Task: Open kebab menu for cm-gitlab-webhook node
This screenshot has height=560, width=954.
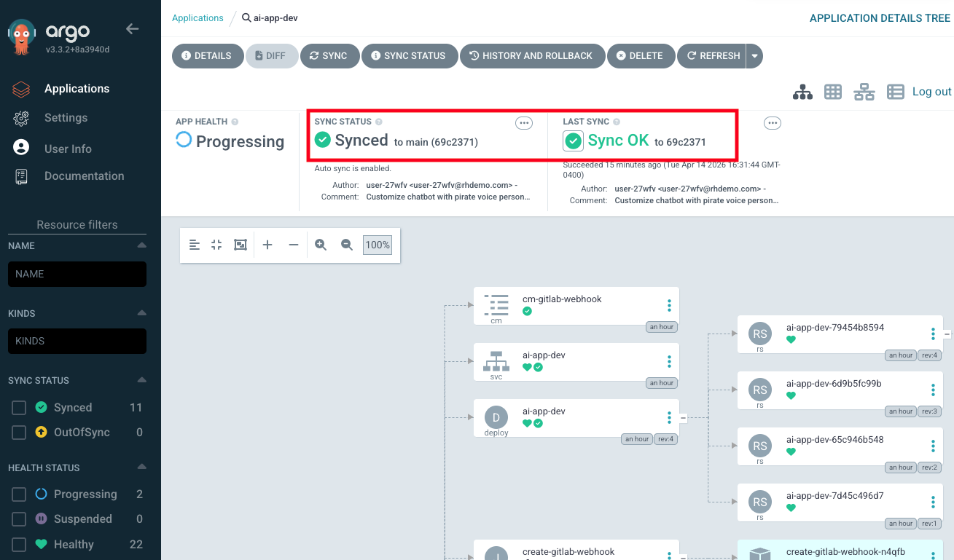Action: click(x=669, y=306)
